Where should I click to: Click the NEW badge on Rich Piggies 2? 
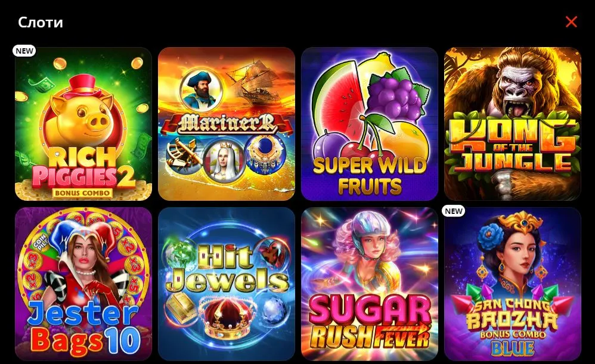click(x=24, y=51)
